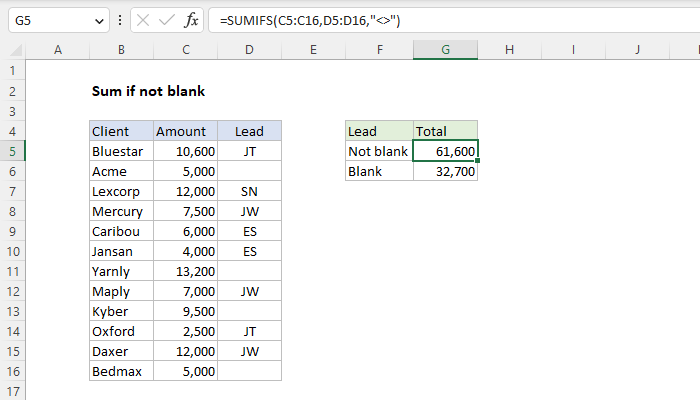This screenshot has height=400, width=700.
Task: Click the SUMIFS formula text in formula bar
Action: (x=310, y=21)
